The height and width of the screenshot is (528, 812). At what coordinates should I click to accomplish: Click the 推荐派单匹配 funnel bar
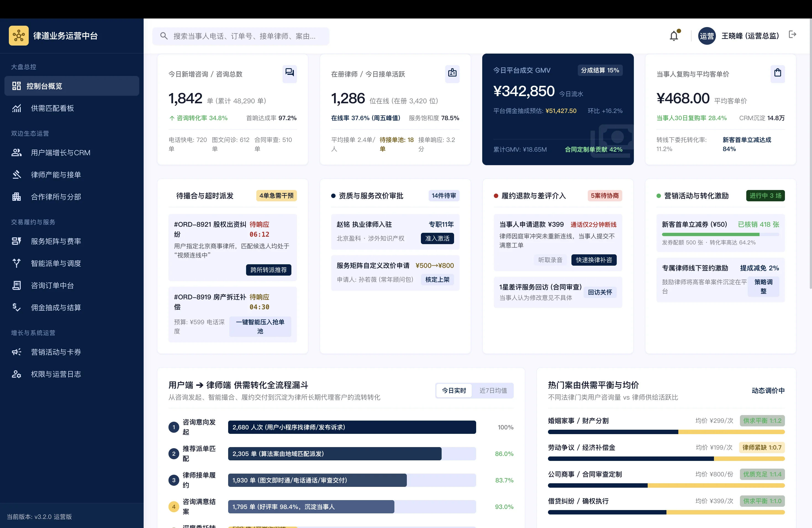click(x=352, y=454)
